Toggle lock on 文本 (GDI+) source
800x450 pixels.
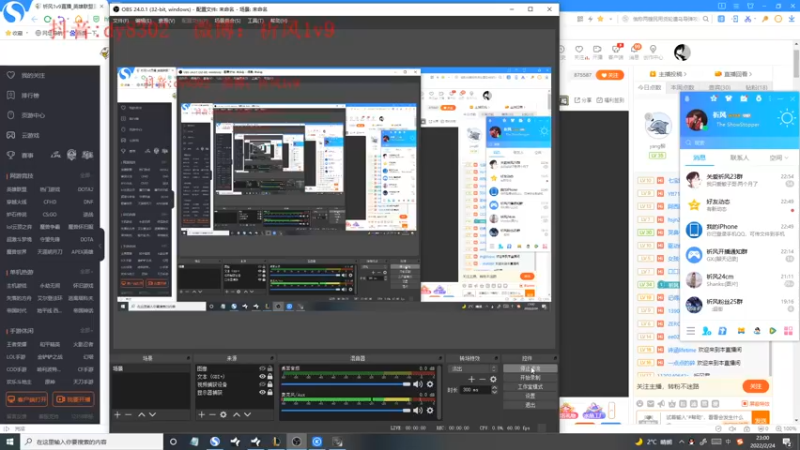tap(270, 377)
